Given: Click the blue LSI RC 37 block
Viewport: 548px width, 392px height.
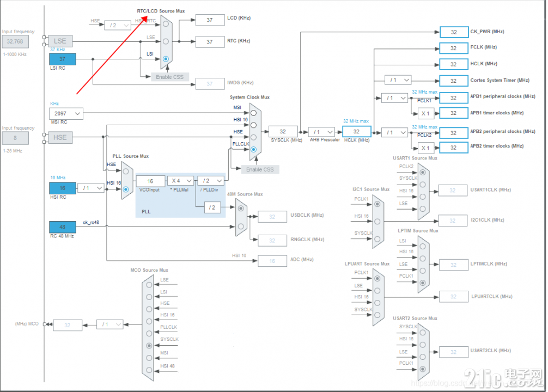Looking at the screenshot, I should click(63, 59).
